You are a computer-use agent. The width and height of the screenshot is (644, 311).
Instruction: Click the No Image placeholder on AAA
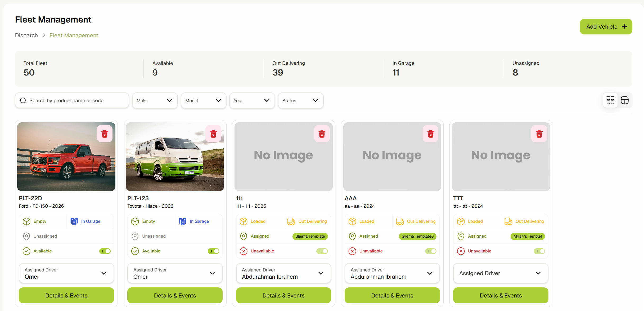pyautogui.click(x=392, y=157)
